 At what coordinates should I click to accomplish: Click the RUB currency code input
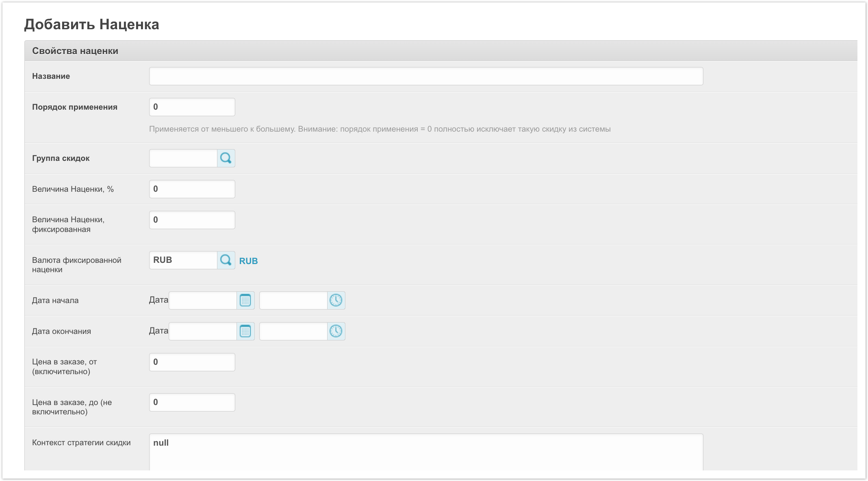click(x=183, y=260)
